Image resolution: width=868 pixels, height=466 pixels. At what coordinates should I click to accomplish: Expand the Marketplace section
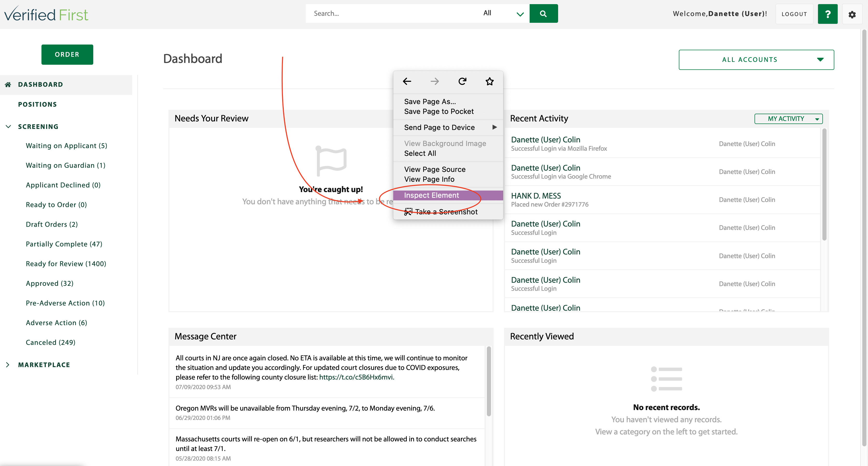(x=8, y=365)
